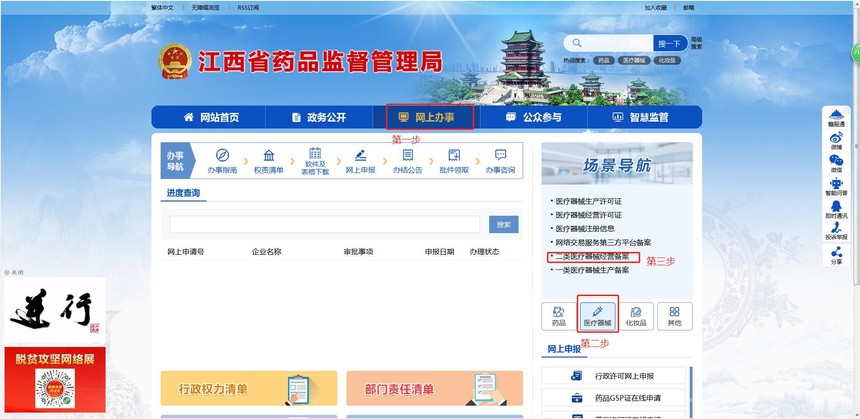This screenshot has height=419, width=860.
Task: Open 邮箱 link at top
Action: 688,8
